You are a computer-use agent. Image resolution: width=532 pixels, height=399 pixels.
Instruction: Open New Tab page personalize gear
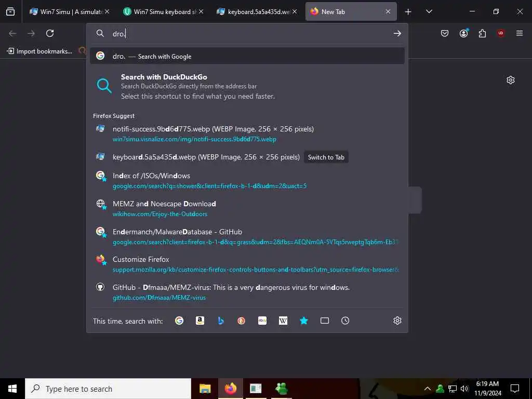pyautogui.click(x=511, y=80)
